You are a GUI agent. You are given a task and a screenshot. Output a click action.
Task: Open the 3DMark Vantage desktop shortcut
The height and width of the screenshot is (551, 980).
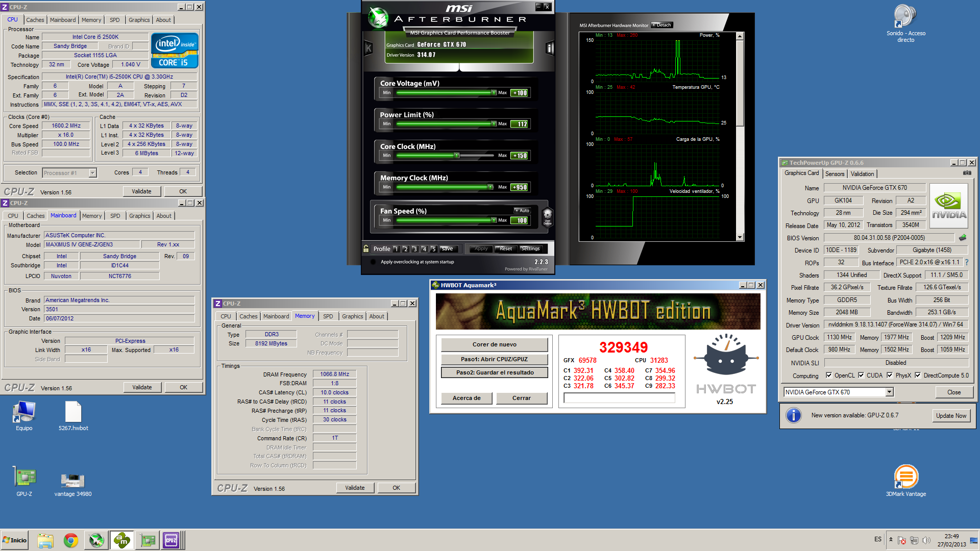point(905,481)
